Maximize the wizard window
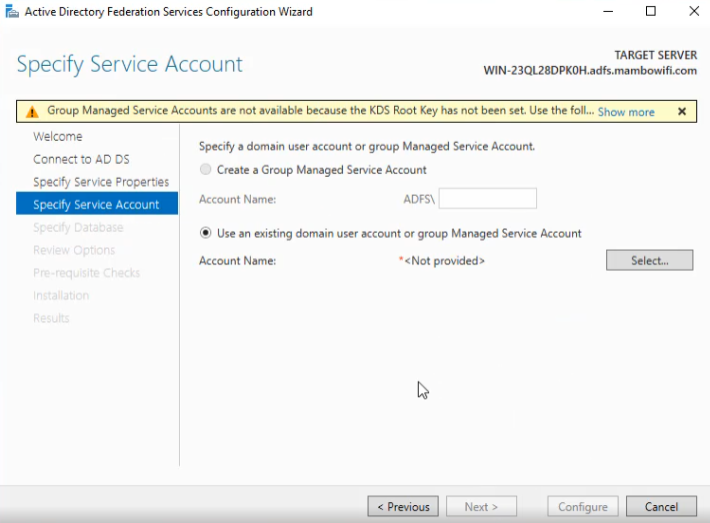 click(651, 11)
